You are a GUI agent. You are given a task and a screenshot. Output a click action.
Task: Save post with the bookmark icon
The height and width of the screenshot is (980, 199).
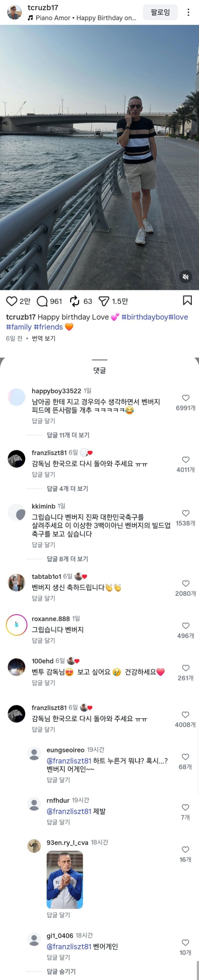coord(187,300)
